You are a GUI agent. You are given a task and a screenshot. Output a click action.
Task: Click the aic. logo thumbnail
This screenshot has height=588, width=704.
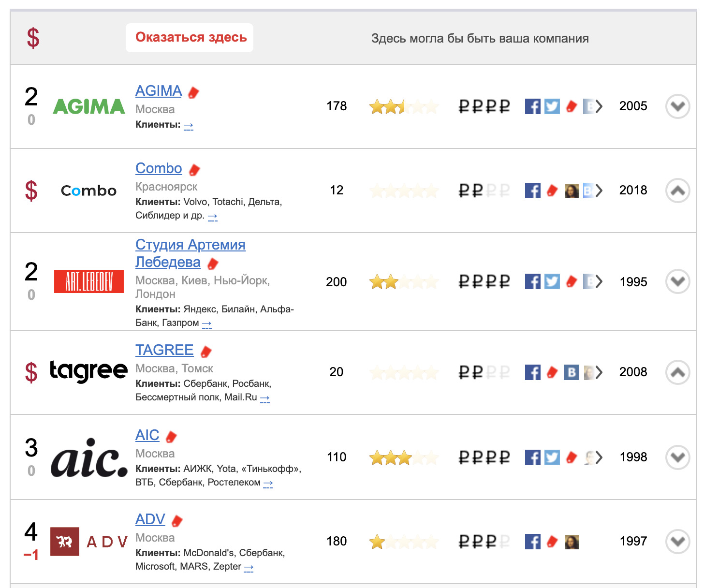[89, 457]
